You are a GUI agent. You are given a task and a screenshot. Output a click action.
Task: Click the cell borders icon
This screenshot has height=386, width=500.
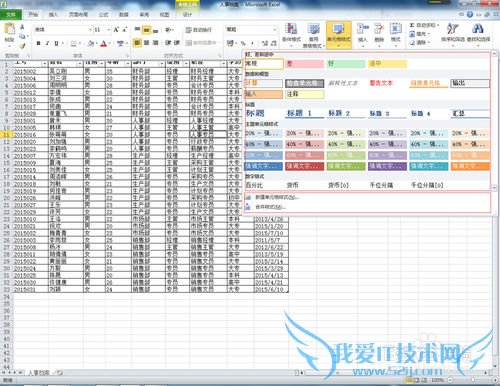pyautogui.click(x=74, y=43)
